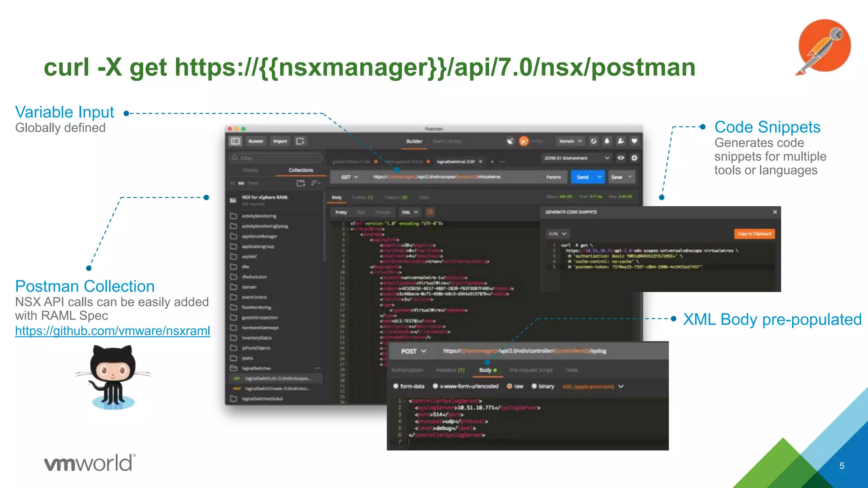This screenshot has width=868, height=488.
Task: Switch to the History sidebar tab
Action: click(250, 170)
